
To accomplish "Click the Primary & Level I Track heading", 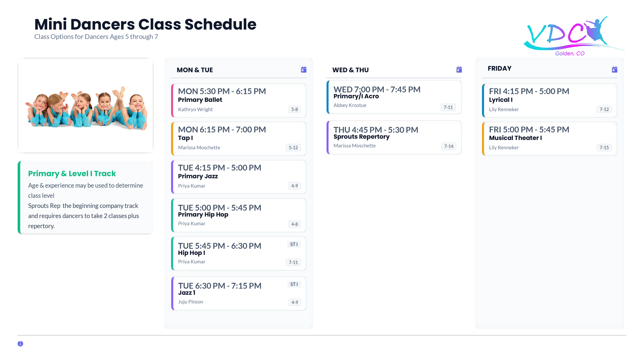I will (72, 174).
